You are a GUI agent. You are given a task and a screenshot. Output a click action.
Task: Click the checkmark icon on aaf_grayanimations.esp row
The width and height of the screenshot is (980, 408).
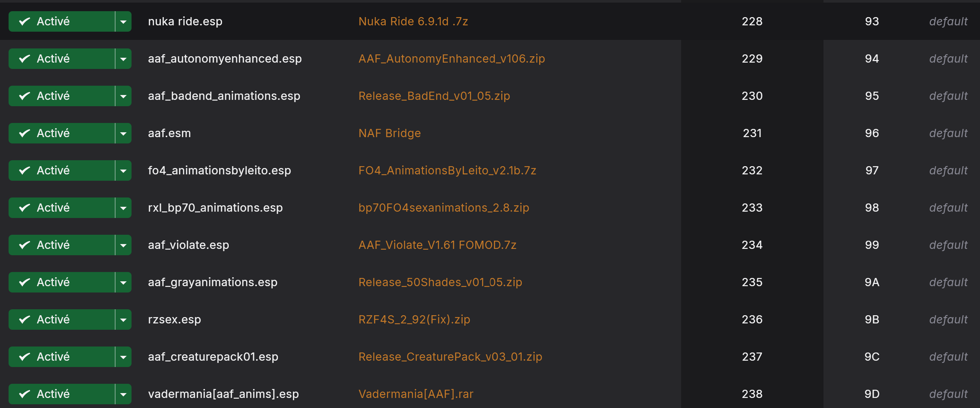[x=24, y=282]
